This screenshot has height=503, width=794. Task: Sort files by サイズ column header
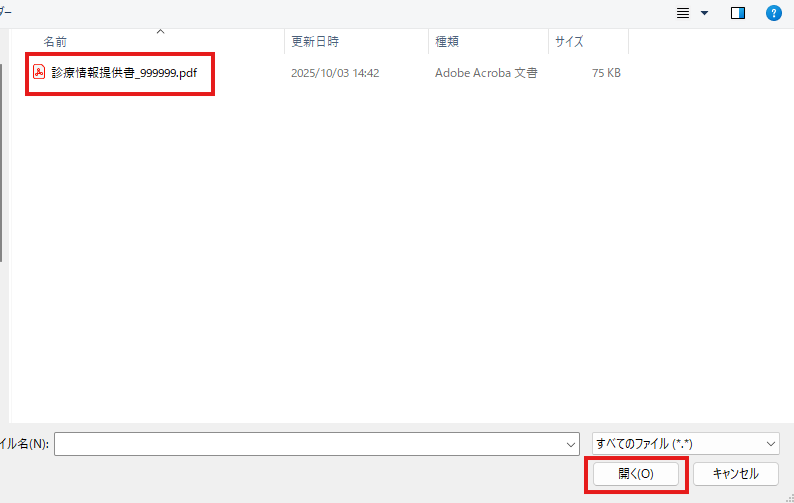(569, 42)
